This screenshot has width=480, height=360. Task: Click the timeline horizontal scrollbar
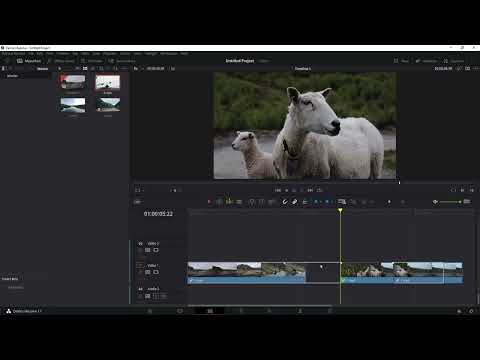pos(260,305)
